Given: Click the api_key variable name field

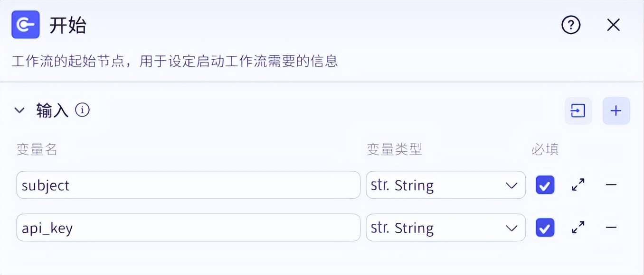Looking at the screenshot, I should click(188, 228).
